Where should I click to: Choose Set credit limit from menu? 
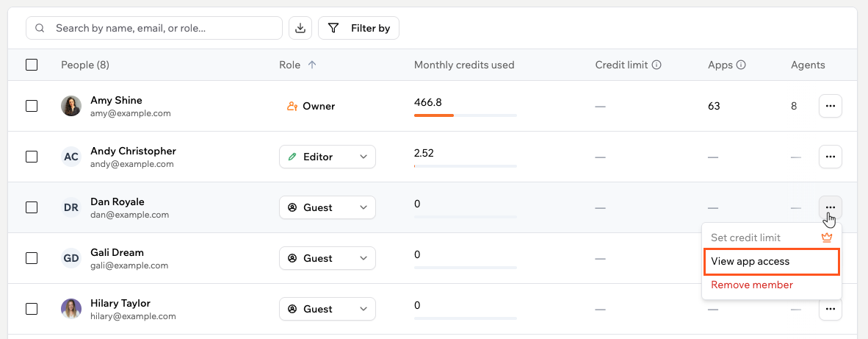point(772,238)
